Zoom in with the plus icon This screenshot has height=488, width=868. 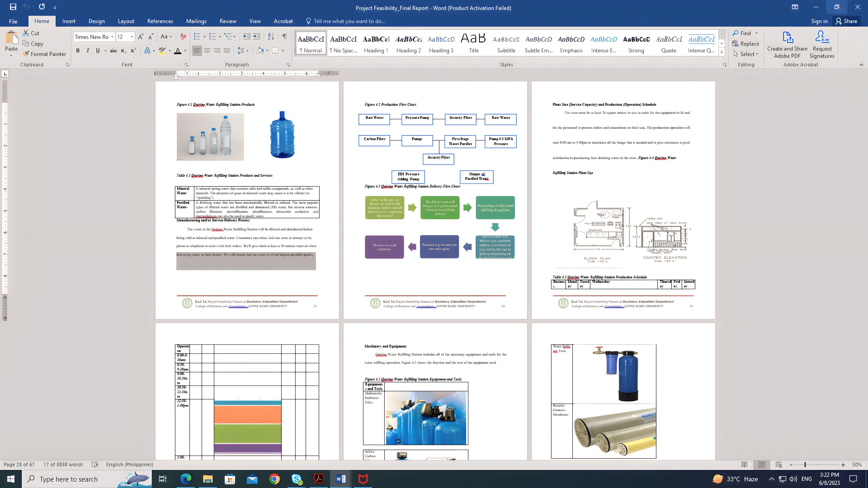pyautogui.click(x=843, y=465)
